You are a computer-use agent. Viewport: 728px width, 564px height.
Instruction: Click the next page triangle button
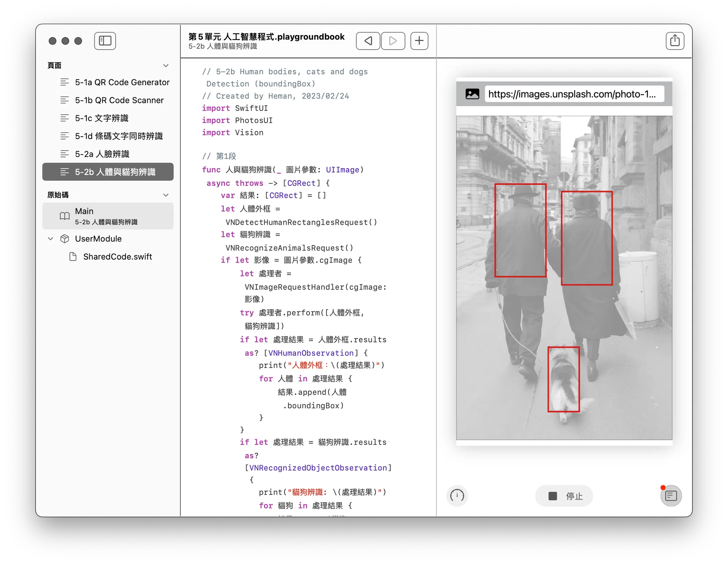(x=393, y=41)
